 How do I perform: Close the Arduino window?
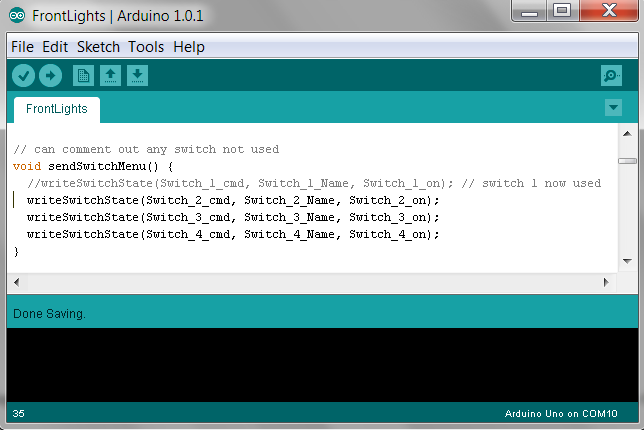tap(609, 11)
